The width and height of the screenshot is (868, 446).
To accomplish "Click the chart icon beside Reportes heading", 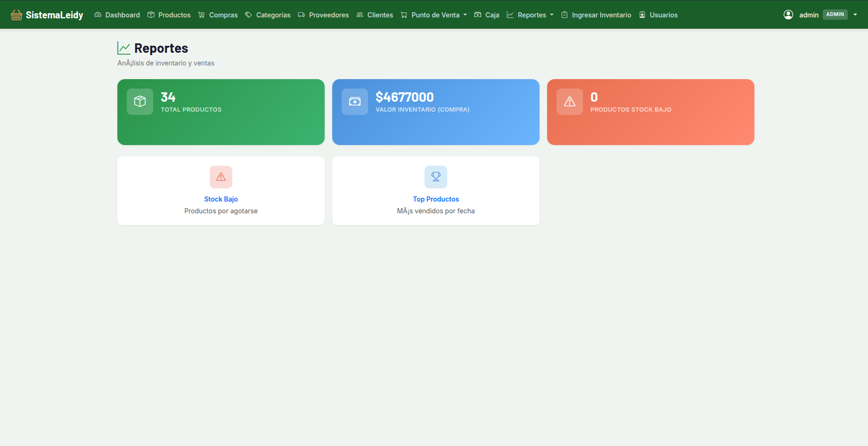I will (x=124, y=48).
